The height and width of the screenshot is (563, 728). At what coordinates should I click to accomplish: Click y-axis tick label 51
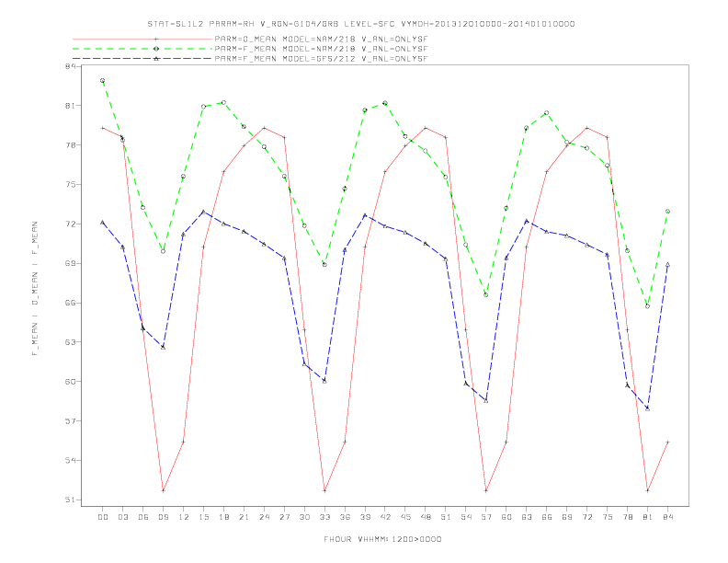[71, 500]
